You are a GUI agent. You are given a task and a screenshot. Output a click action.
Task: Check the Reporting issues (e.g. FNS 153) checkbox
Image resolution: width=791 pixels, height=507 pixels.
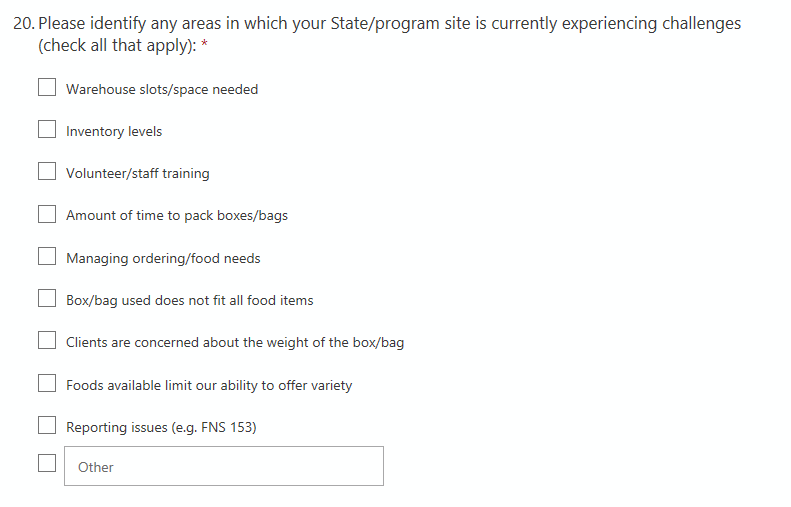47,426
